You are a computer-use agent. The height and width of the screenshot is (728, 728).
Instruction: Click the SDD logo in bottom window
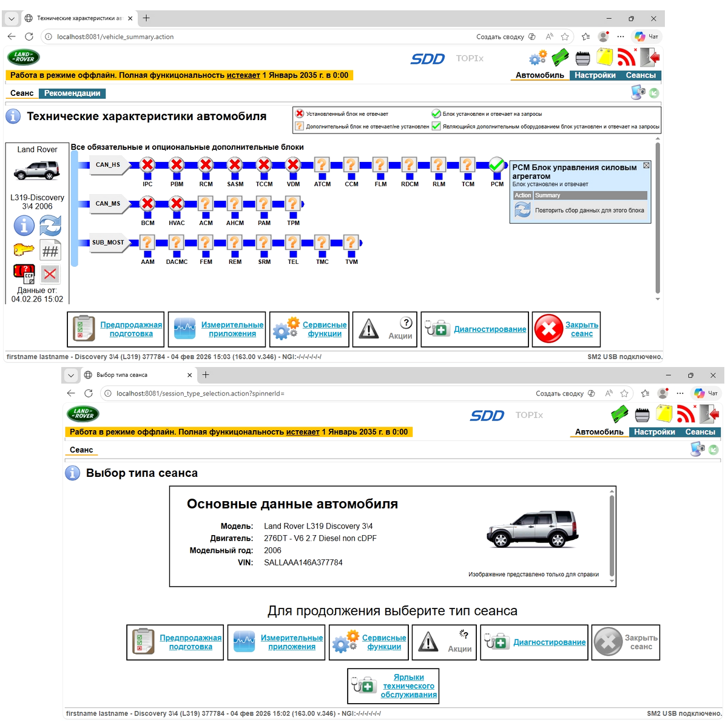click(487, 415)
